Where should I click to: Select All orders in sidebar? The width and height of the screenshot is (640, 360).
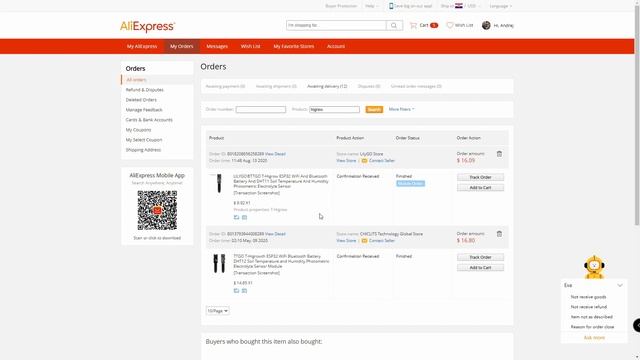coord(136,80)
